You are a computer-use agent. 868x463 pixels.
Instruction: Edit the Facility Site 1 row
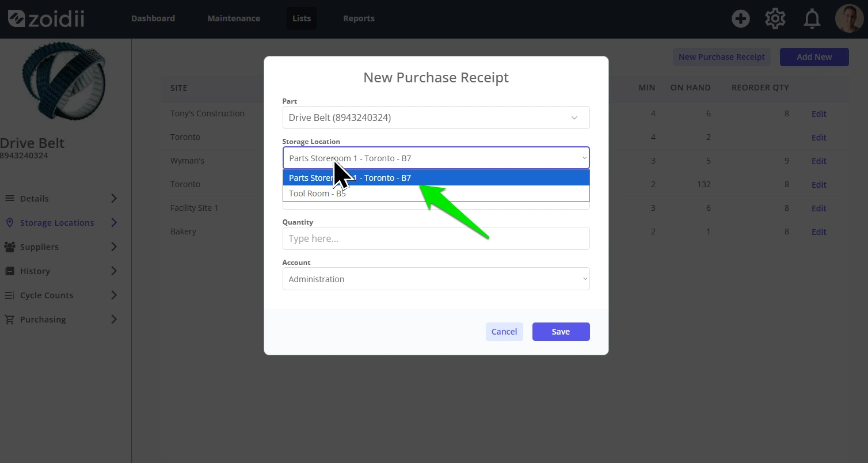(x=818, y=208)
